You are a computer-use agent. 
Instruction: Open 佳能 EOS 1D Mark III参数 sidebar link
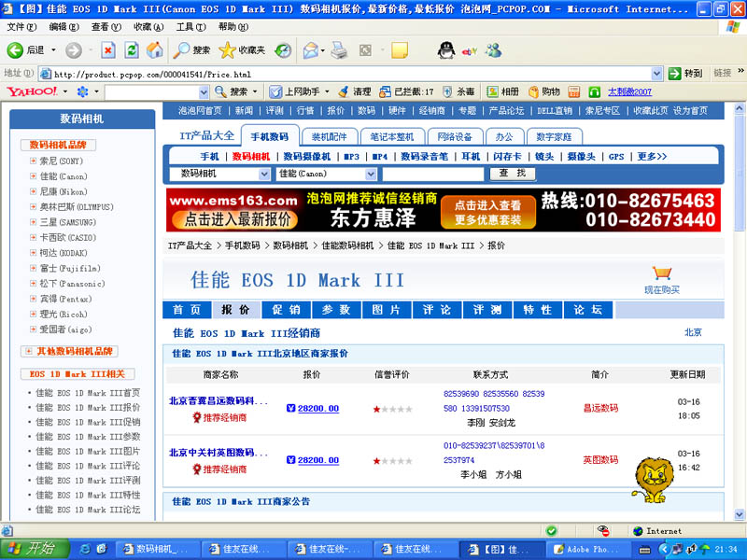pyautogui.click(x=88, y=437)
